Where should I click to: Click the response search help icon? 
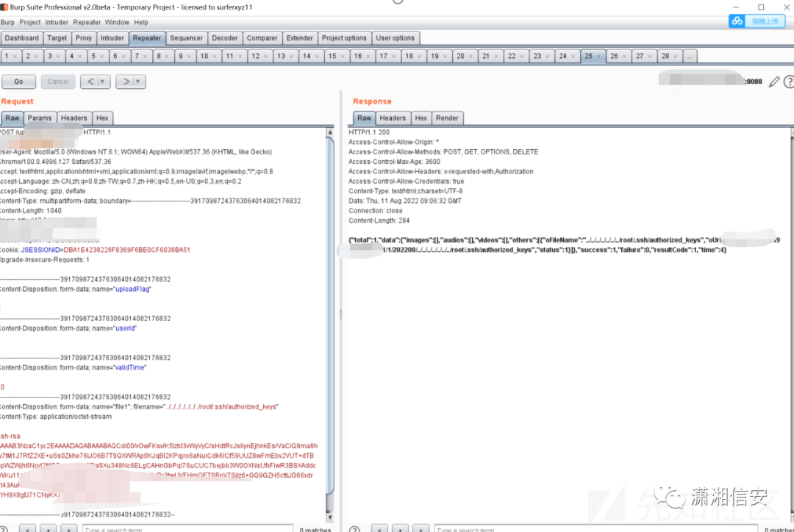coord(354,529)
